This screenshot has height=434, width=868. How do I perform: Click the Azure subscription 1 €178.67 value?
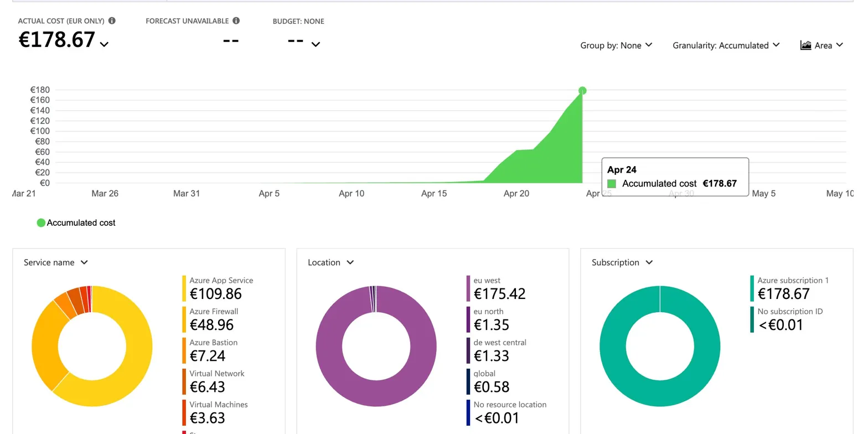(x=783, y=294)
